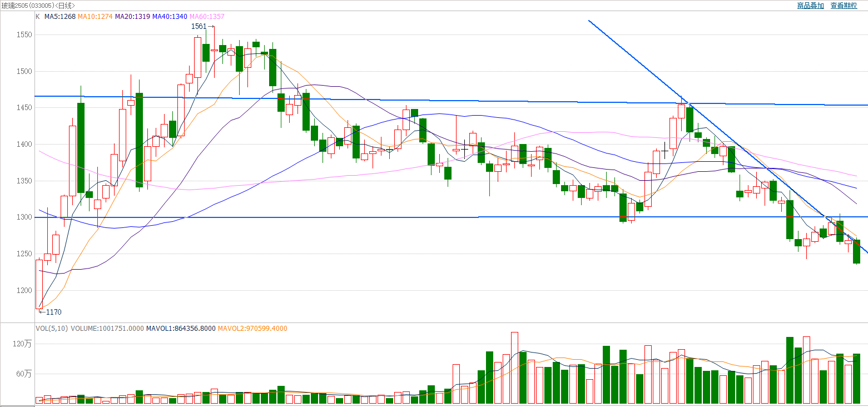This screenshot has width=868, height=407.
Task: Select the orange MA10:1274 legend label
Action: (95, 17)
